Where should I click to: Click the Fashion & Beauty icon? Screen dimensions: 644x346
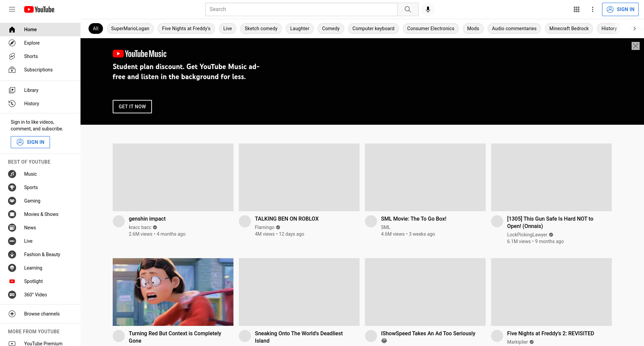tap(12, 254)
